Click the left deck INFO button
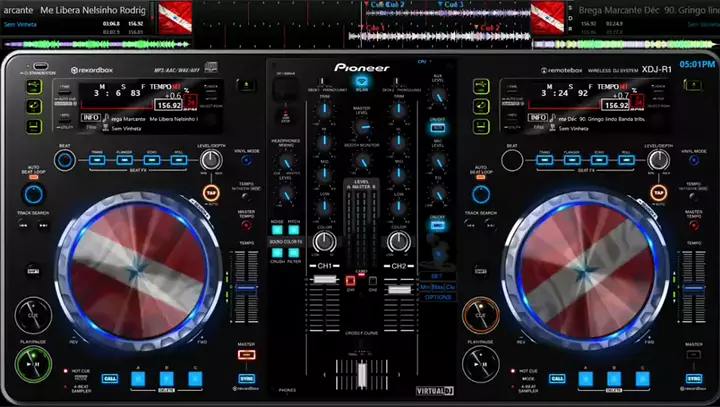The height and width of the screenshot is (407, 720). point(91,118)
